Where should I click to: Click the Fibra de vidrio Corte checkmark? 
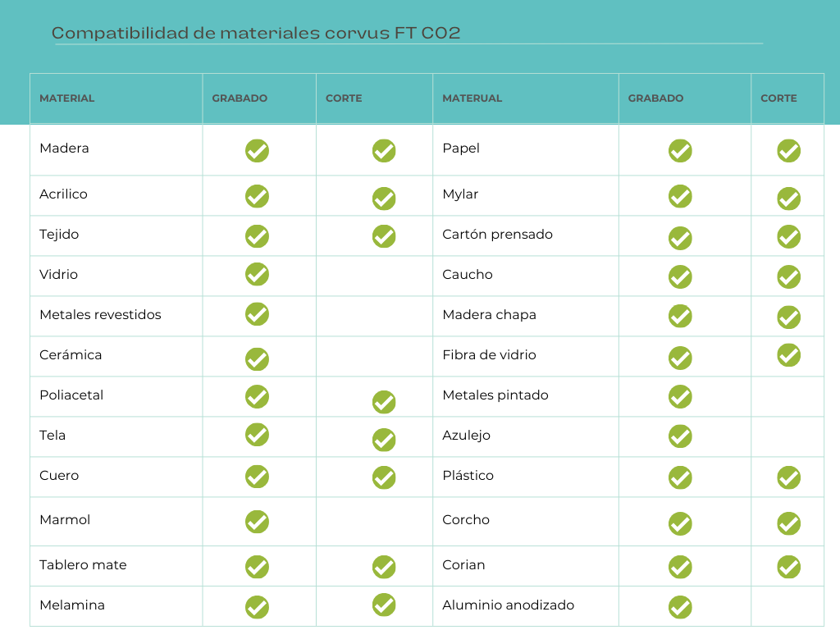click(788, 355)
